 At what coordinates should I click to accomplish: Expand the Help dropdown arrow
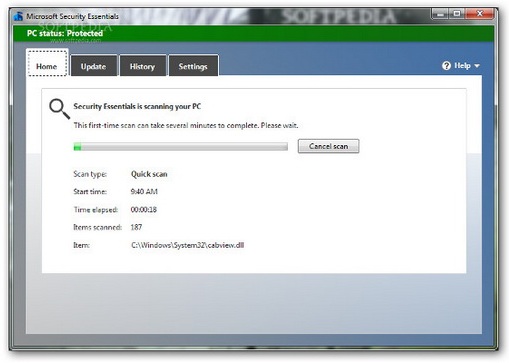(477, 66)
